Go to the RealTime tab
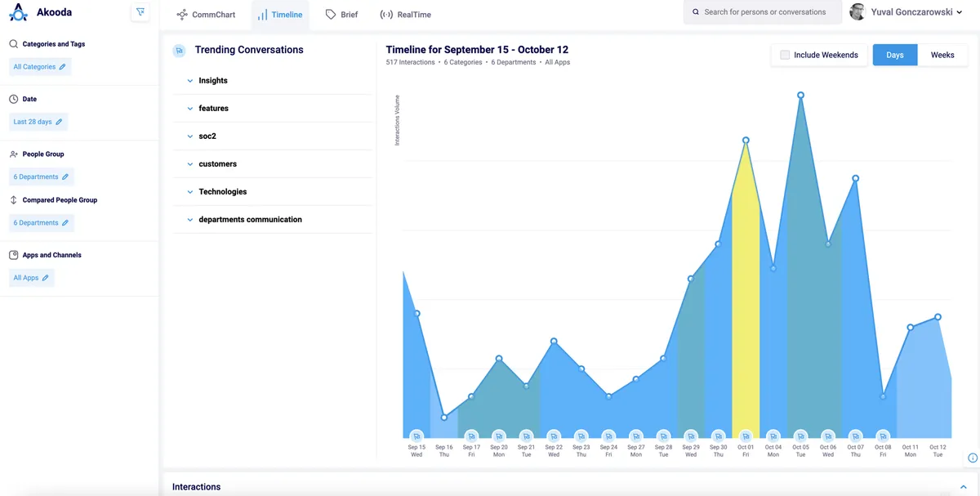 [406, 15]
